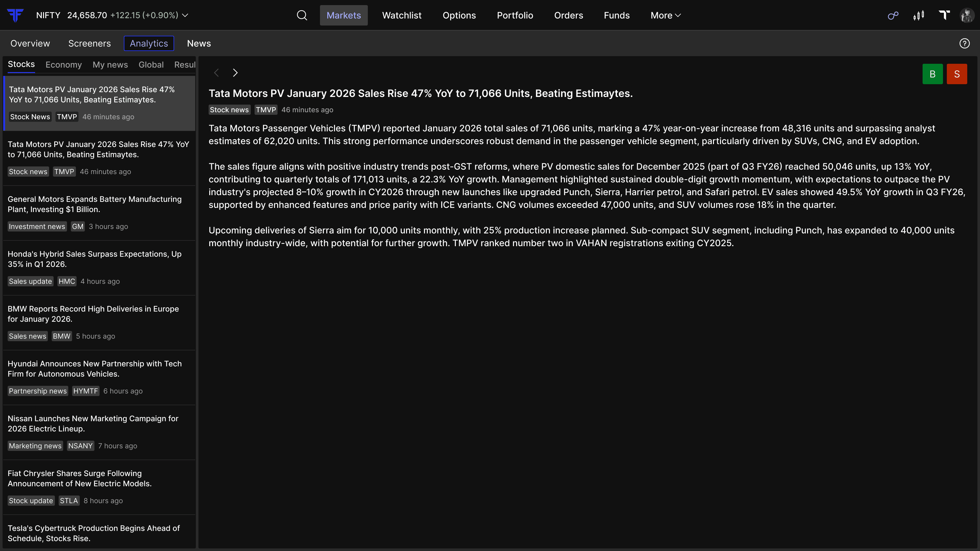The height and width of the screenshot is (551, 980).
Task: Open BMW record deliveries news item
Action: pos(99,322)
